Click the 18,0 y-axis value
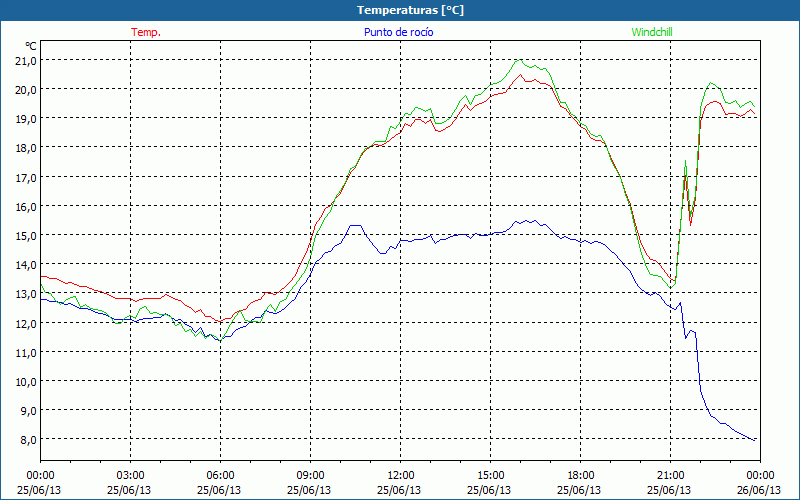This screenshot has height=500, width=800. (26, 148)
